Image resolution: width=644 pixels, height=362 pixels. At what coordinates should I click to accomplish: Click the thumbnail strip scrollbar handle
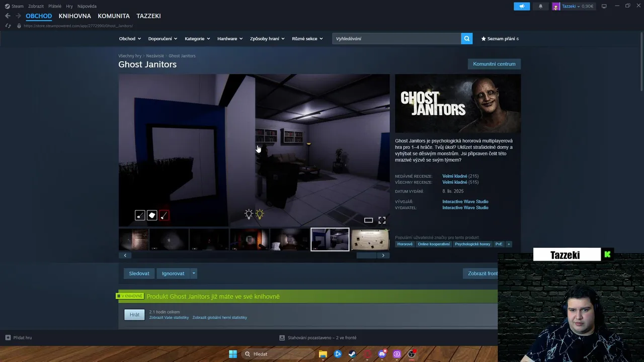[x=366, y=255]
